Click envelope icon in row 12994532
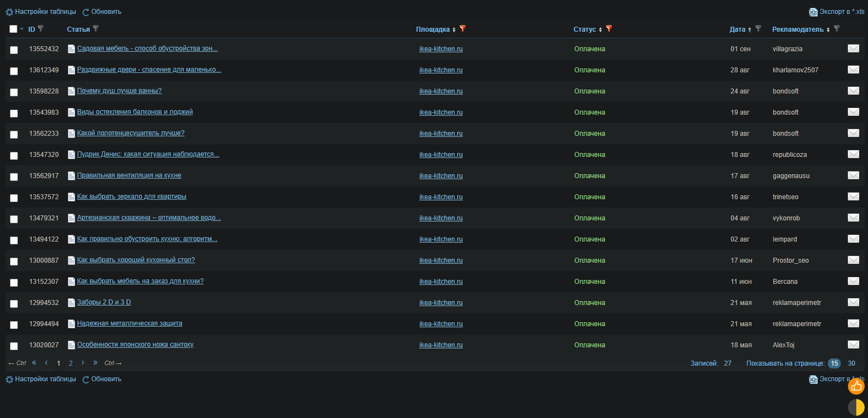 (853, 302)
